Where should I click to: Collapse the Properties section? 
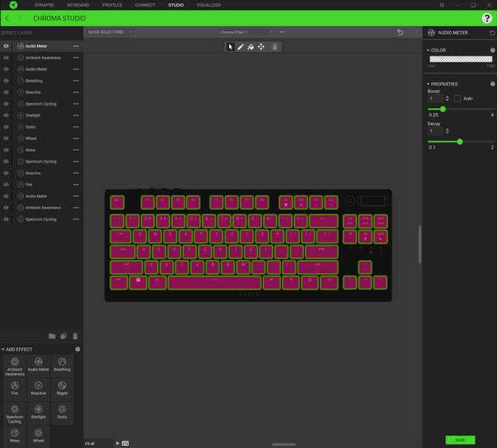pyautogui.click(x=428, y=84)
